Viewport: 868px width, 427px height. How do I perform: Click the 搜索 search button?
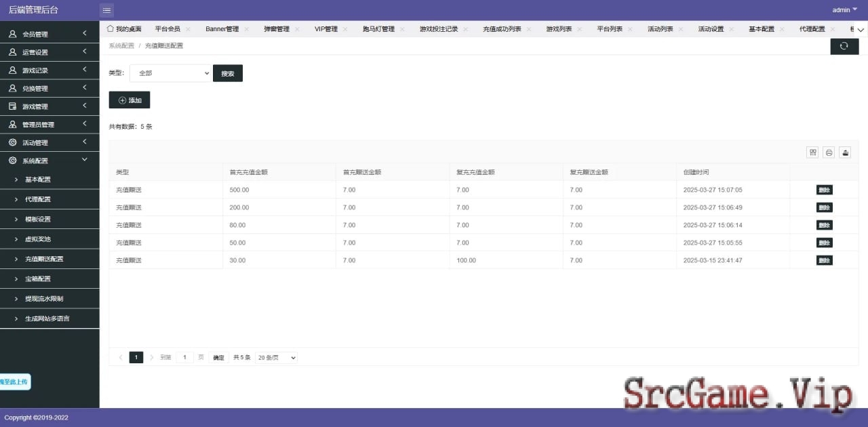[x=228, y=73]
